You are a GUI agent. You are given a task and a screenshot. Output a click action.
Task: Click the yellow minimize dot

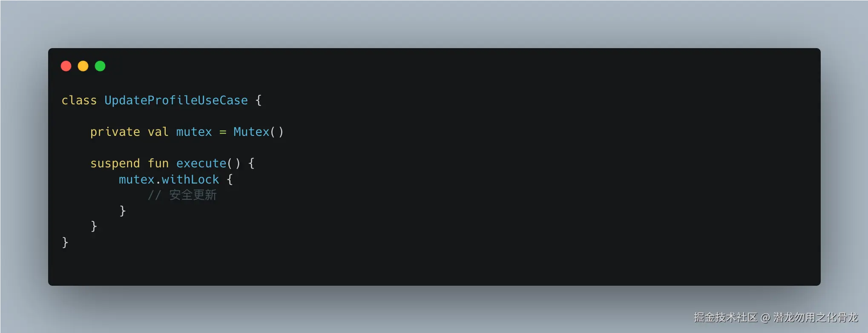(83, 66)
